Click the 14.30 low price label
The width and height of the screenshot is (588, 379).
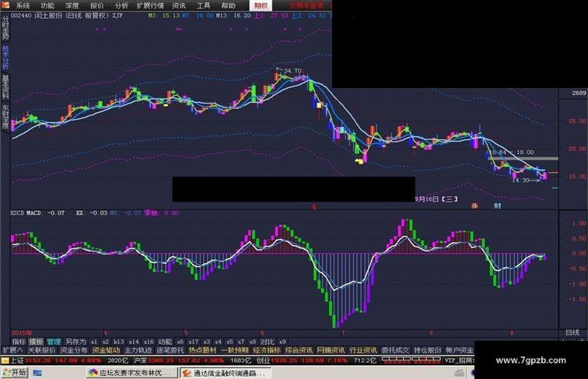coord(520,180)
